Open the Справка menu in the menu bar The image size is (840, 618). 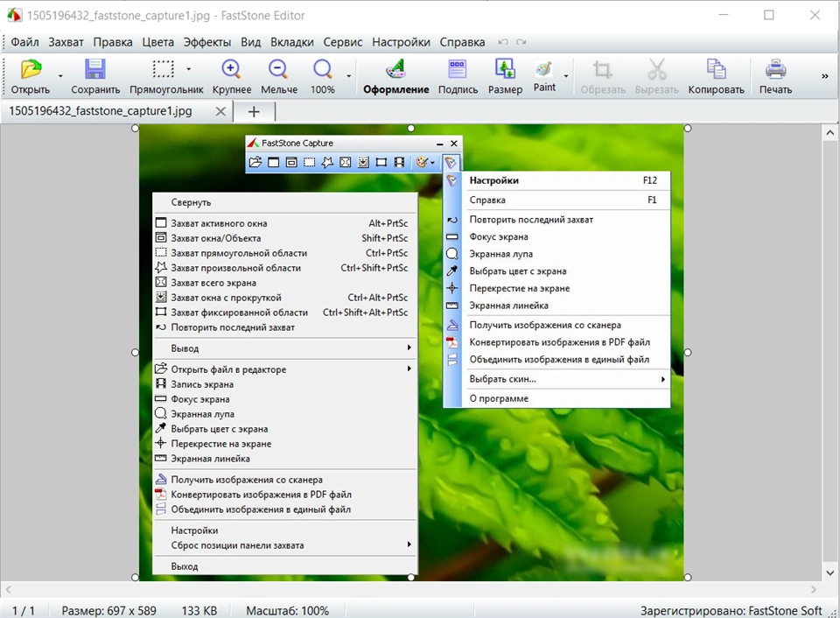pyautogui.click(x=462, y=42)
